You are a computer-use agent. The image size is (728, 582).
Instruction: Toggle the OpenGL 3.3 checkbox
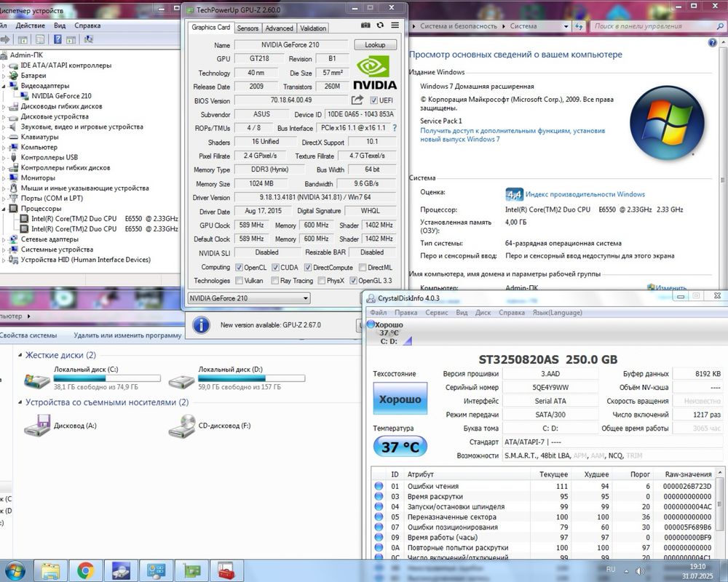coord(353,280)
